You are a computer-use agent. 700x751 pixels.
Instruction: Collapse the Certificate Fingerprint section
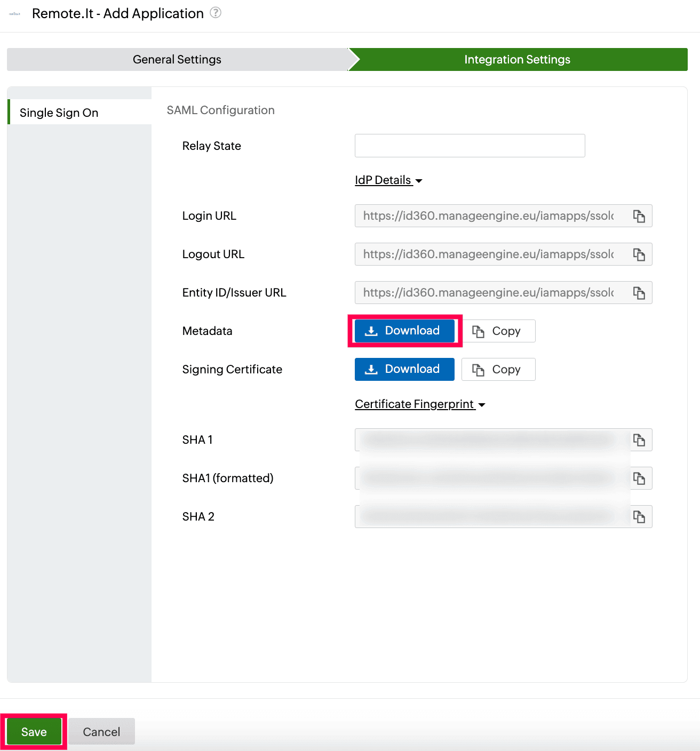pyautogui.click(x=420, y=404)
